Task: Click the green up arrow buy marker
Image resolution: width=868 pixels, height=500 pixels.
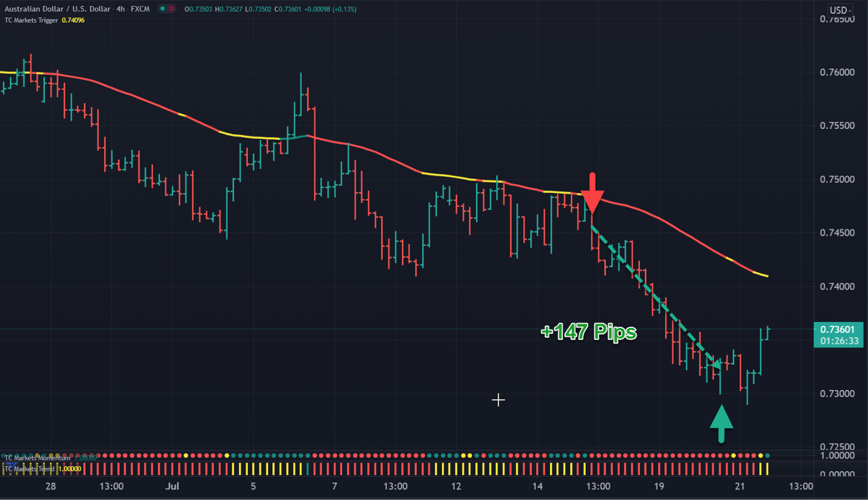Action: (721, 424)
